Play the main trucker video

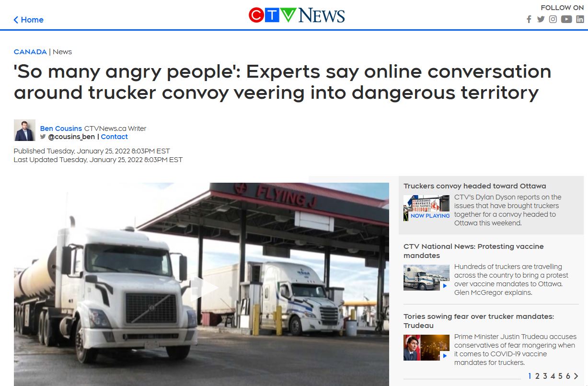click(x=201, y=288)
